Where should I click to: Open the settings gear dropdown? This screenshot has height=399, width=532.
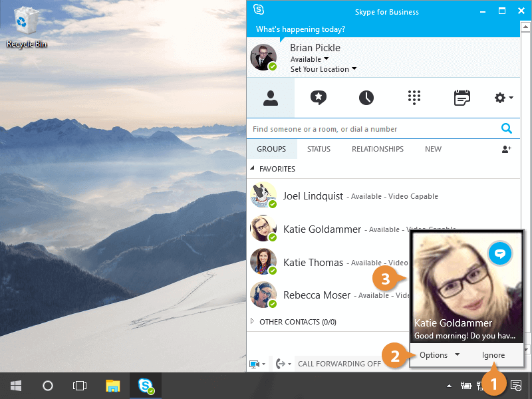coord(503,98)
